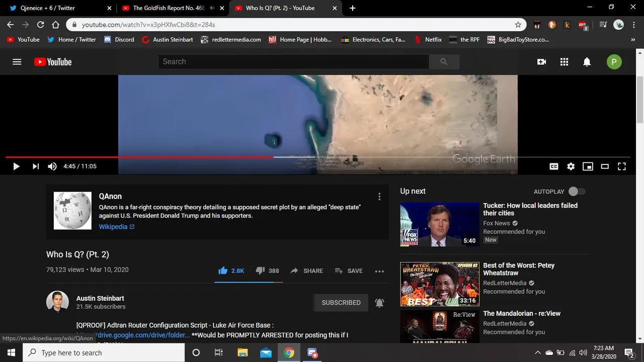644x362 pixels.
Task: Open Task View on the taskbar
Action: (218, 352)
